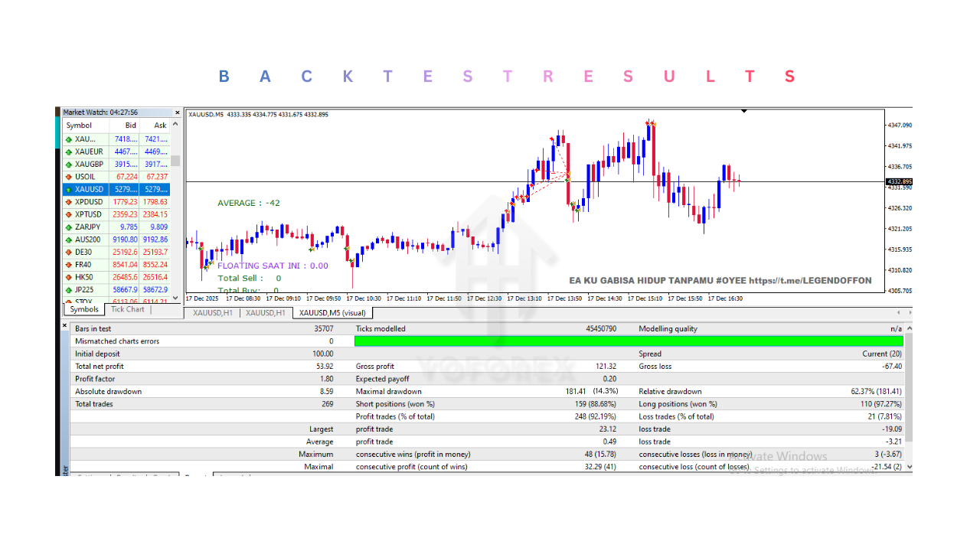
Task: Click the arrow icon beside DE30
Action: tap(69, 252)
